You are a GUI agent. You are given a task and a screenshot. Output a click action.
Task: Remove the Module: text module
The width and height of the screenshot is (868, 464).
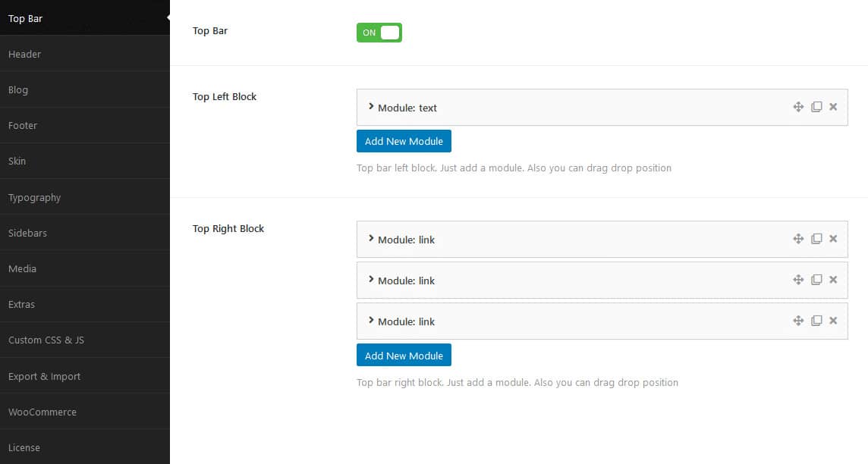point(833,107)
